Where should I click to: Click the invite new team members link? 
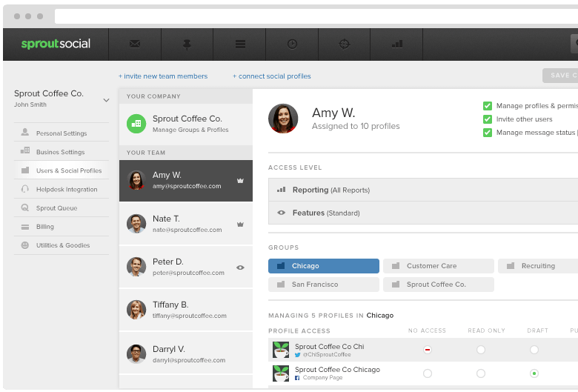coord(163,76)
